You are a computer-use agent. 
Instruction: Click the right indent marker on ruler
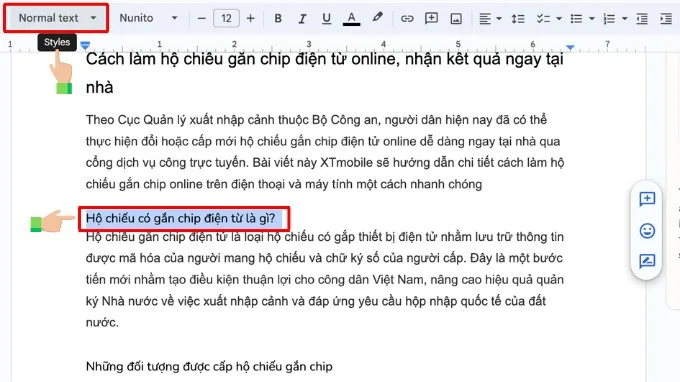pyautogui.click(x=570, y=47)
